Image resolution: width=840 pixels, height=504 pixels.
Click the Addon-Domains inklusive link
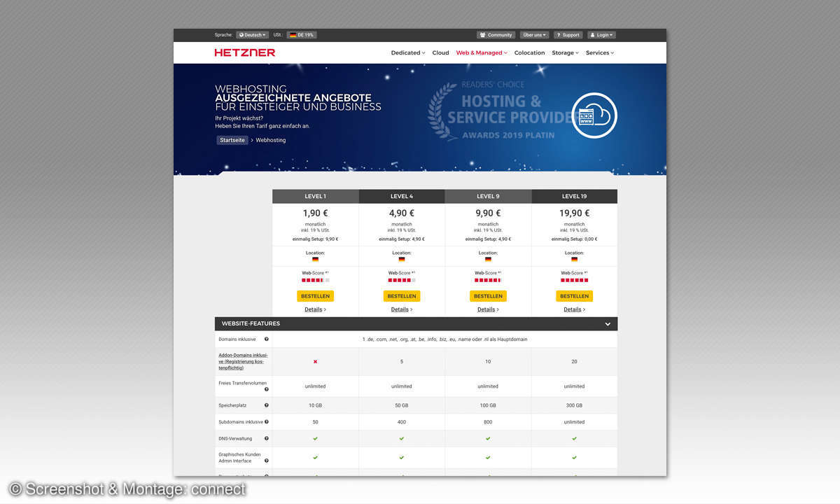[x=243, y=361]
